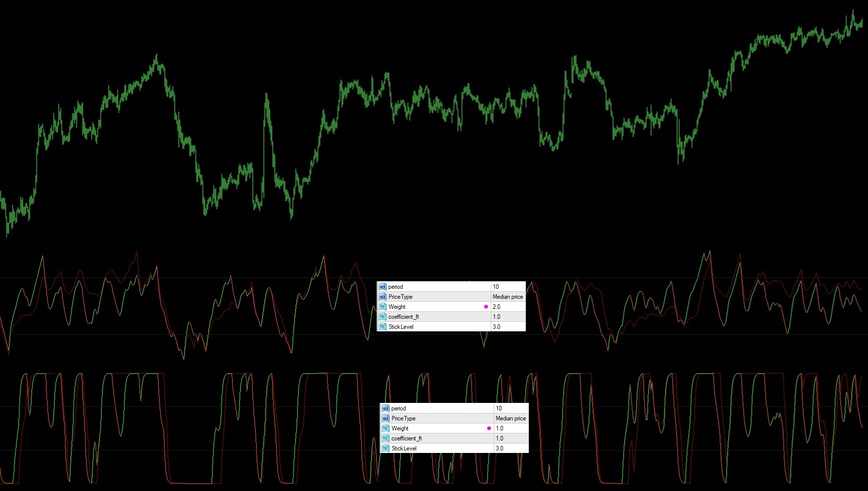The height and width of the screenshot is (491, 868).
Task: Click the coefficient_ft icon in lower table
Action: click(385, 438)
